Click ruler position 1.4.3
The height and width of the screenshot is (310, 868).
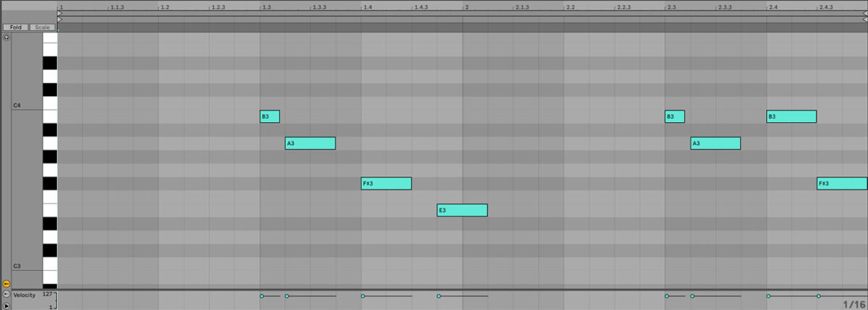(x=421, y=7)
